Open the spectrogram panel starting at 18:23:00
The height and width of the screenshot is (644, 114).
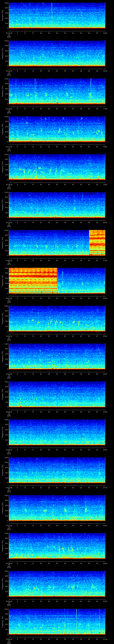[57, 357]
